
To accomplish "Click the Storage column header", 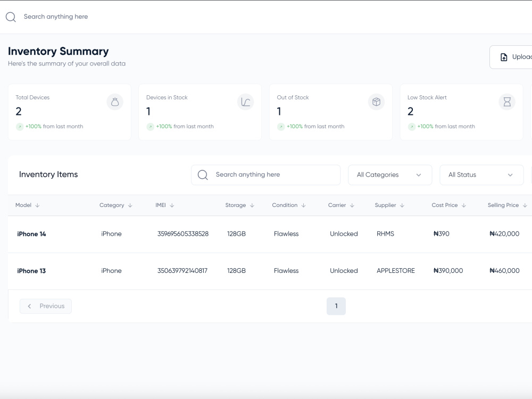I will pos(236,205).
